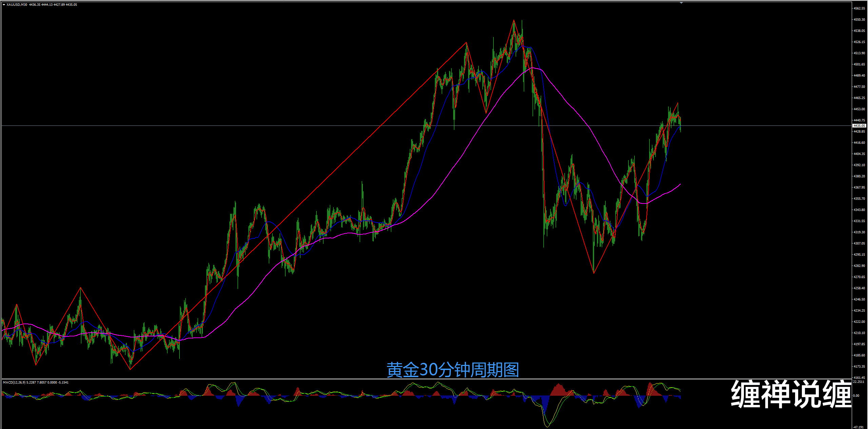Click the deepest MACD trough in indicator window
The width and height of the screenshot is (868, 429).
548,426
